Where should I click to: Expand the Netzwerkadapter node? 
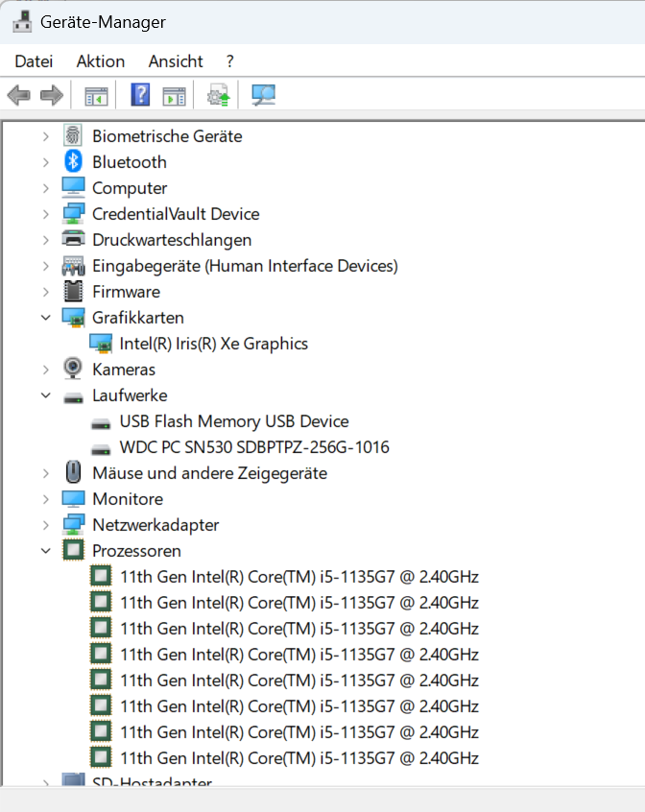coord(45,525)
